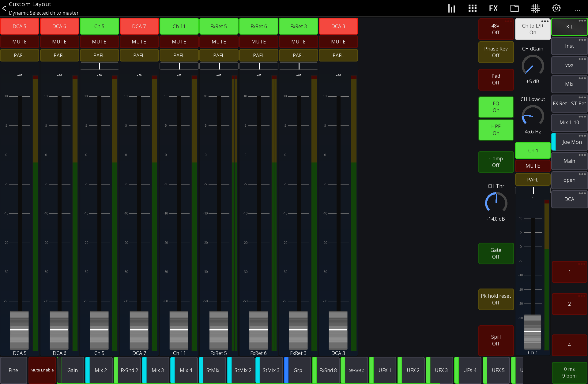Toggle Phase Rev switch
The image size is (588, 384).
tap(496, 52)
